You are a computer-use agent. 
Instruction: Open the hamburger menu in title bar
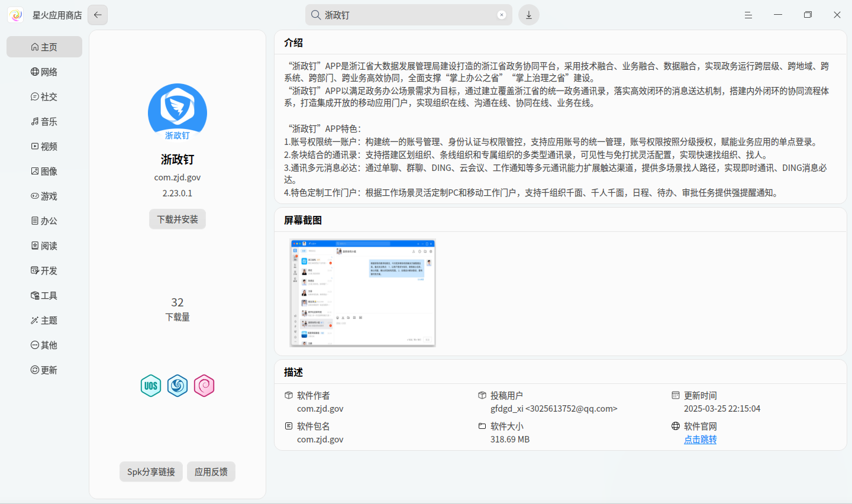click(748, 15)
